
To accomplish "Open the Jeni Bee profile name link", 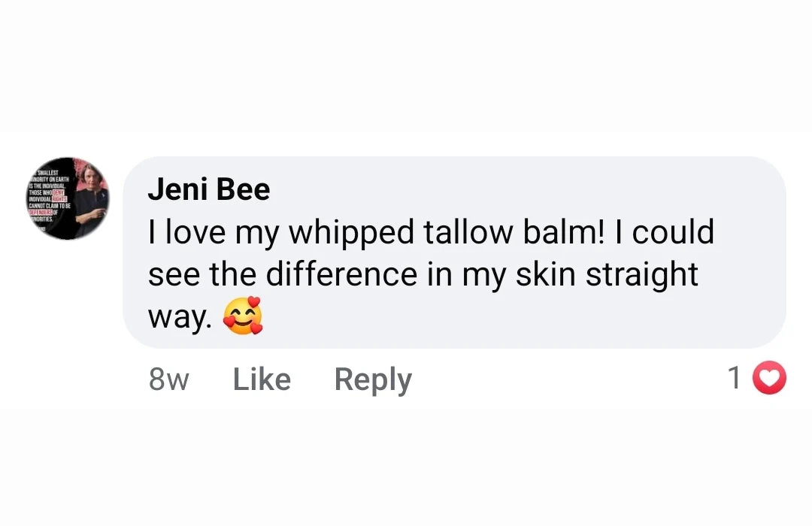I will point(208,189).
